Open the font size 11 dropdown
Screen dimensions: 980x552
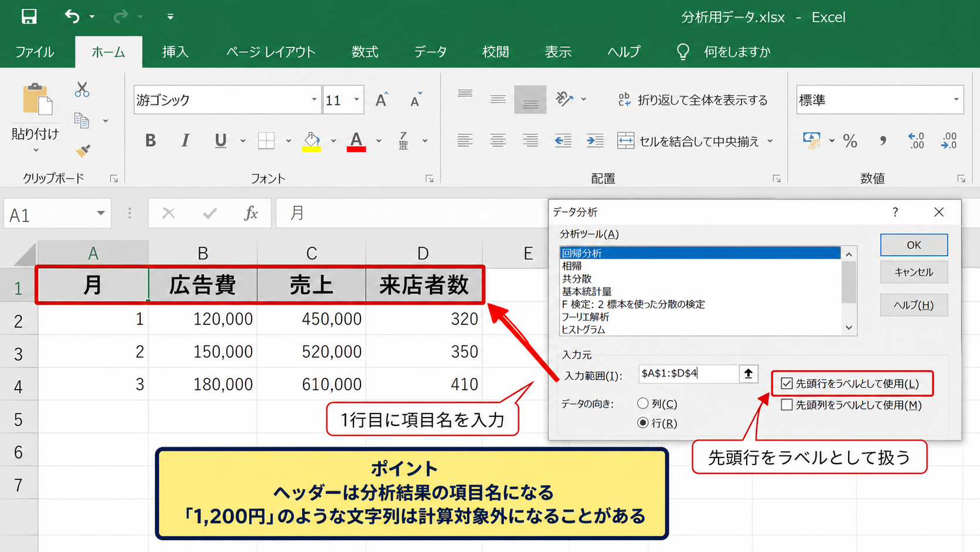[x=356, y=100]
